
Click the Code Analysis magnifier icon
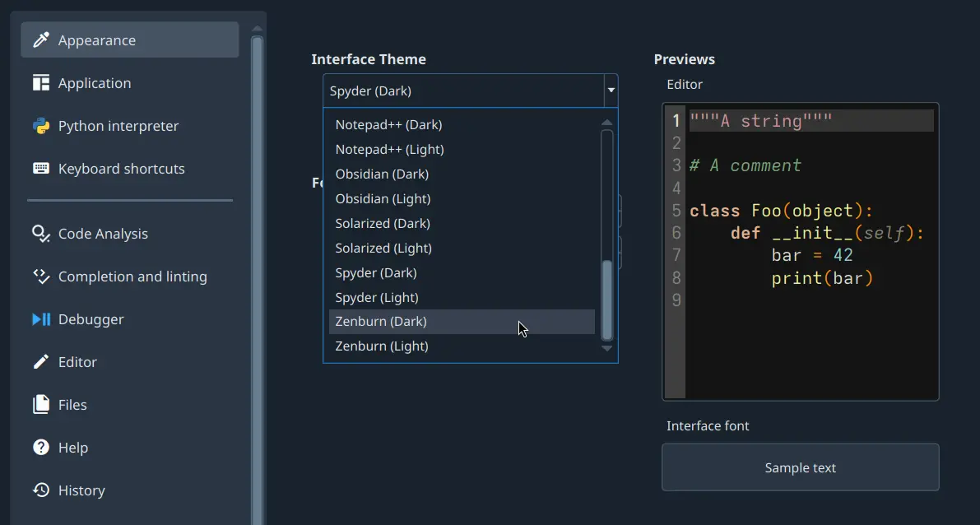[x=41, y=234]
